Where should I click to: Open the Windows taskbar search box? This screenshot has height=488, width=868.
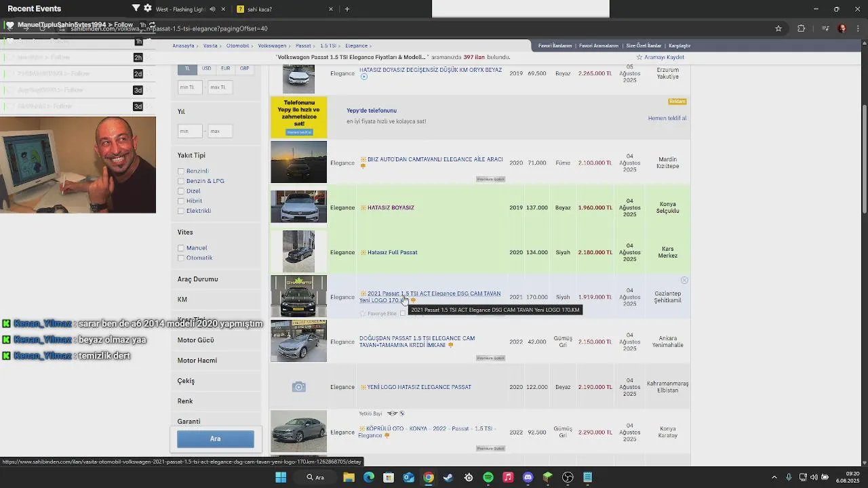click(x=315, y=477)
